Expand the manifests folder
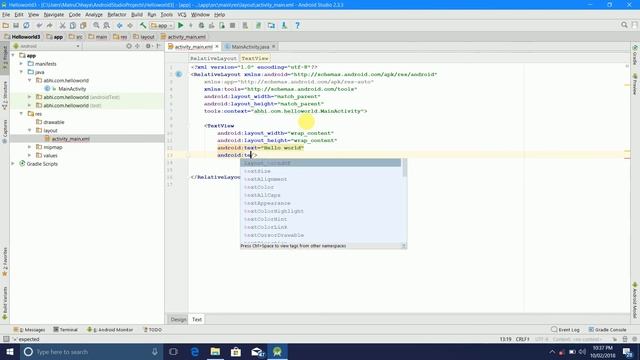Image resolution: width=640 pixels, height=360 pixels. pos(21,64)
